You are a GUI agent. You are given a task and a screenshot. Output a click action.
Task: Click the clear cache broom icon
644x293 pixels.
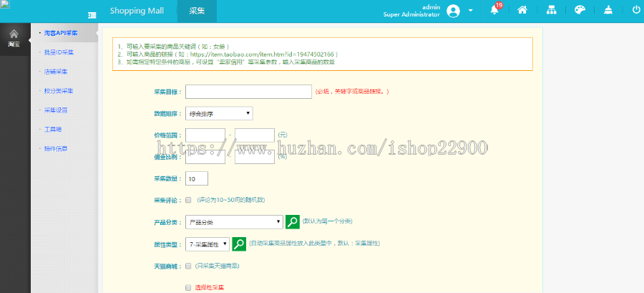pos(608,10)
